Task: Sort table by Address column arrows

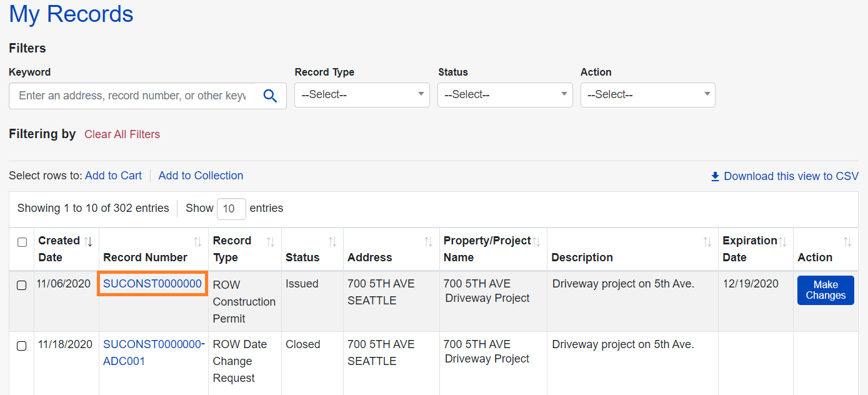Action: [x=429, y=241]
